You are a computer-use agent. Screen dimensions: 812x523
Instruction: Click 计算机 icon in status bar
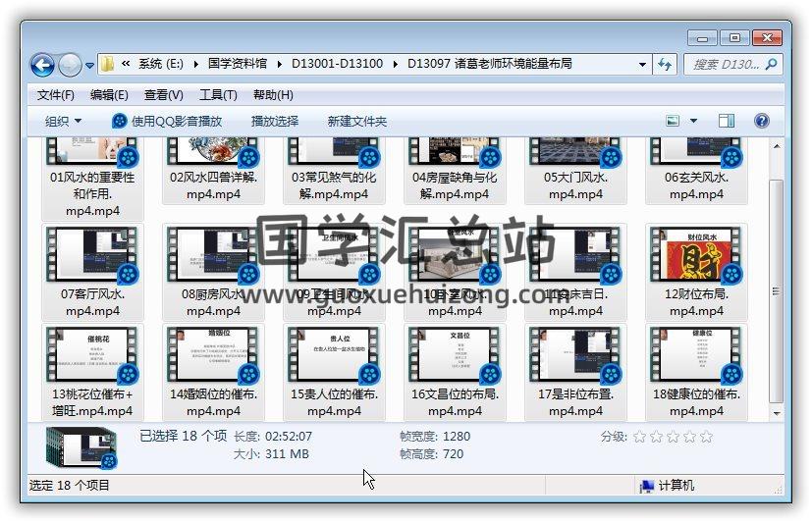click(x=646, y=486)
